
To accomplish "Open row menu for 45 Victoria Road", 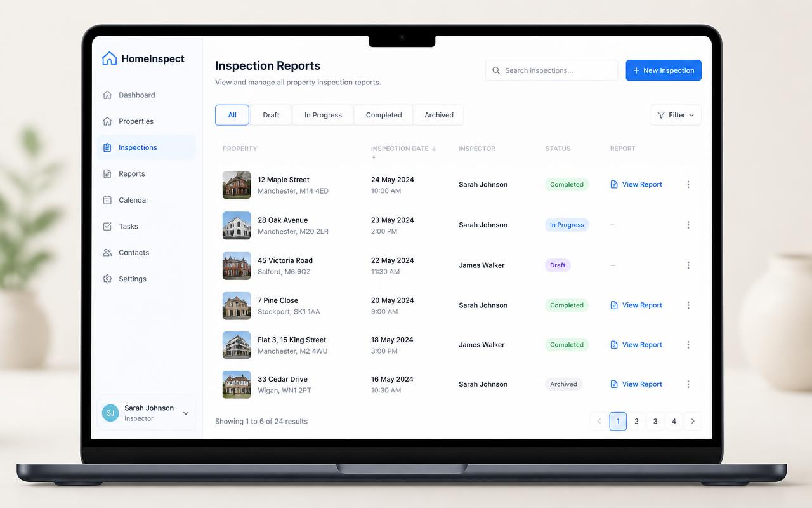I will (x=688, y=265).
